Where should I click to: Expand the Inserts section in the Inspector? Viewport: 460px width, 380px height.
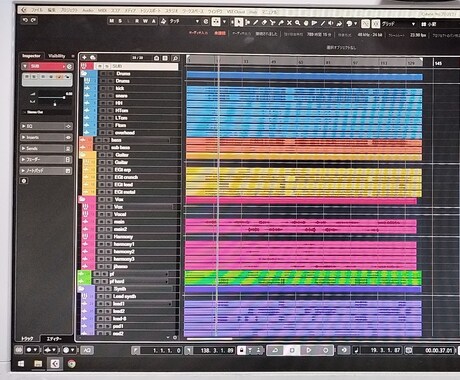pyautogui.click(x=47, y=137)
